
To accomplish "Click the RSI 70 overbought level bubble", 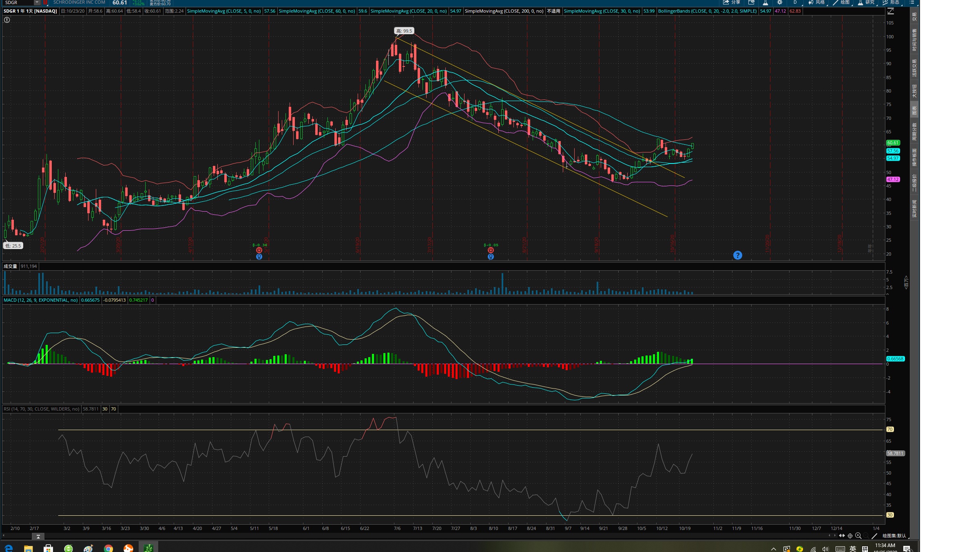I will pyautogui.click(x=890, y=429).
